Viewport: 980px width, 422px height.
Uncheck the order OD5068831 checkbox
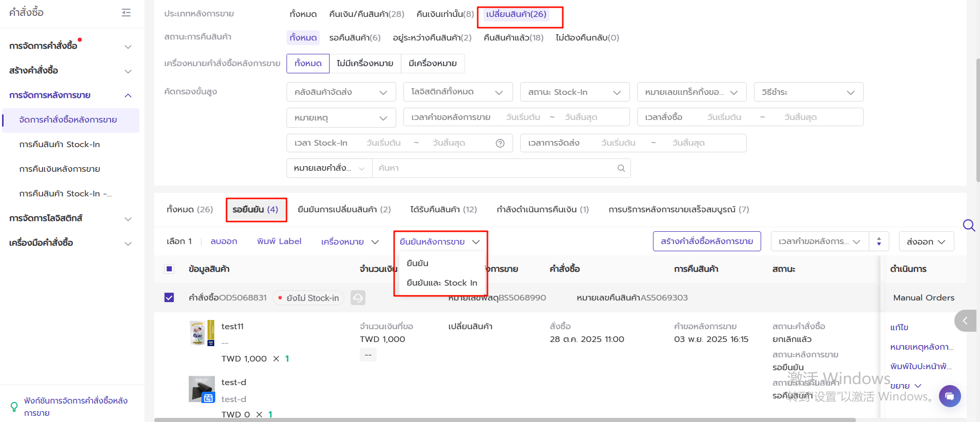[x=169, y=298]
